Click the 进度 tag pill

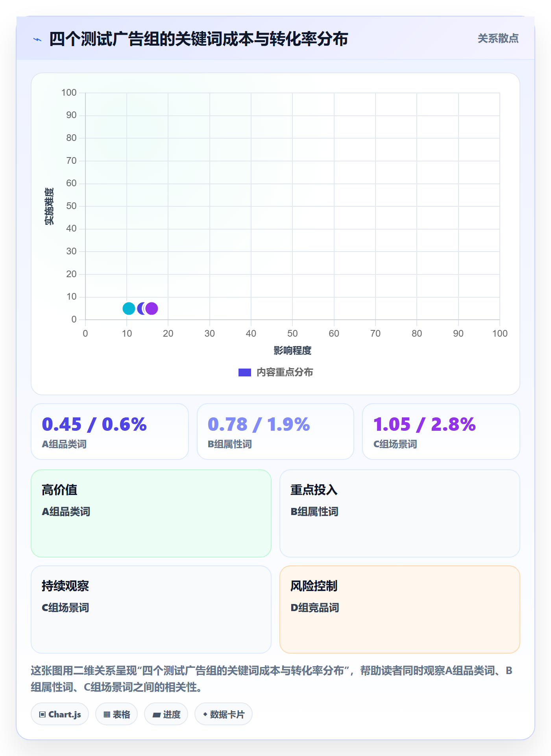click(x=166, y=714)
